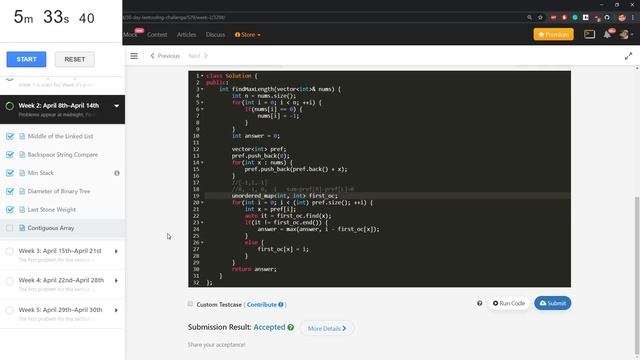Collapse code fold arrow on line 26
This screenshot has height=360, width=640.
[202, 242]
